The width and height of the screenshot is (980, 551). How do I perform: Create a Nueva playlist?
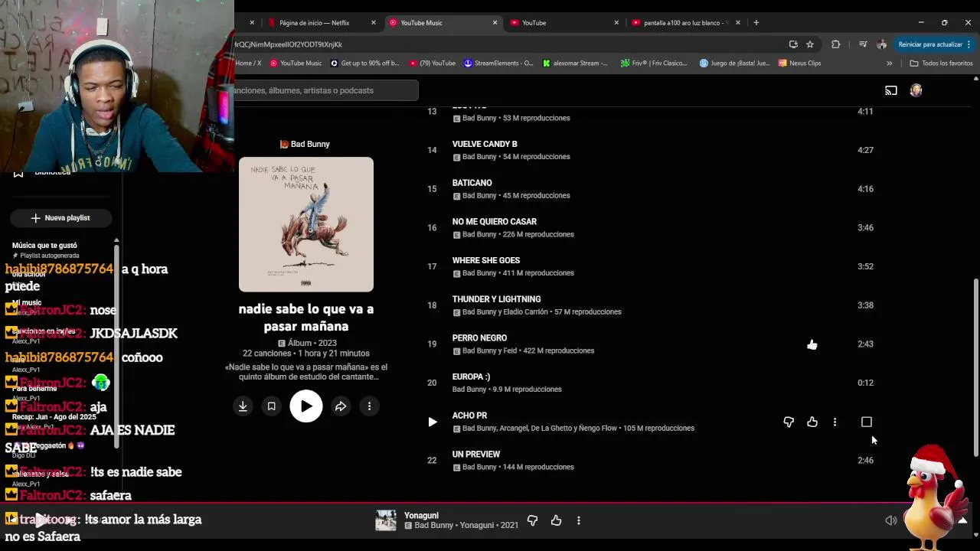60,218
